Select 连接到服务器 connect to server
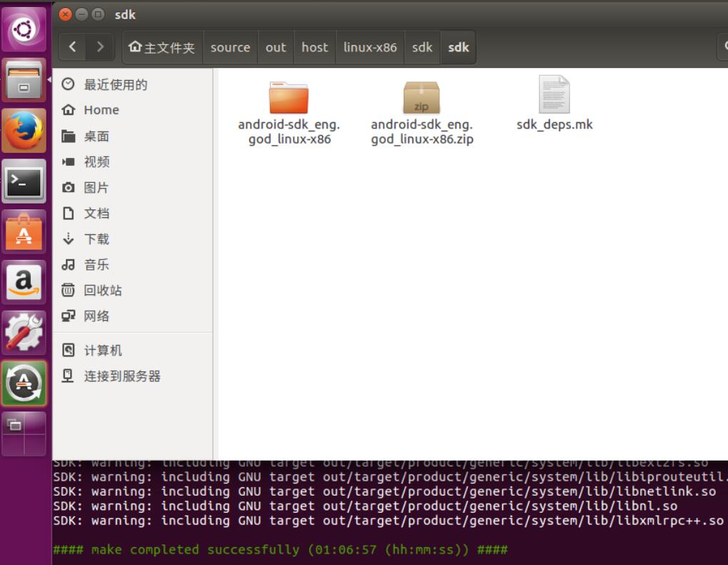728x565 pixels. point(133,376)
